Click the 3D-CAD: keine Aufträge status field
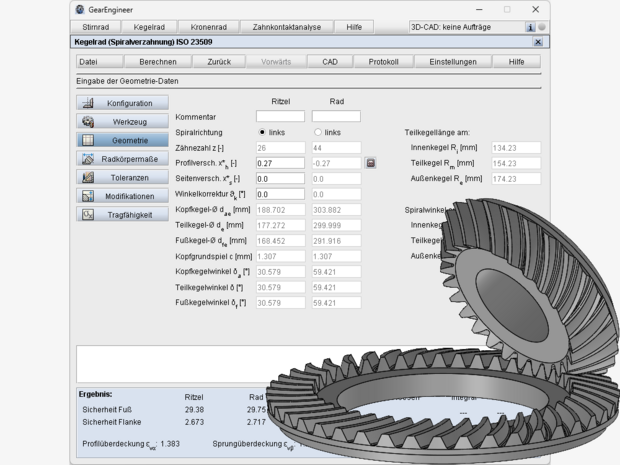The image size is (620, 465). [467, 27]
